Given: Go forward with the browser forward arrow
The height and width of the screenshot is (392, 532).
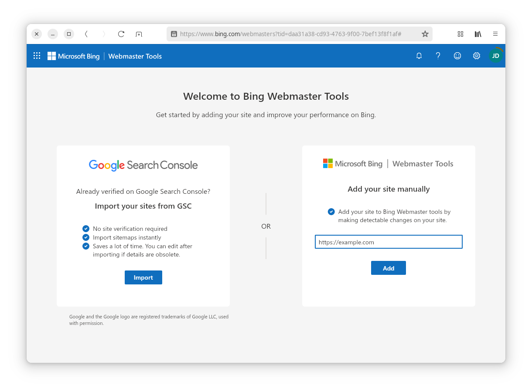Looking at the screenshot, I should pos(104,34).
